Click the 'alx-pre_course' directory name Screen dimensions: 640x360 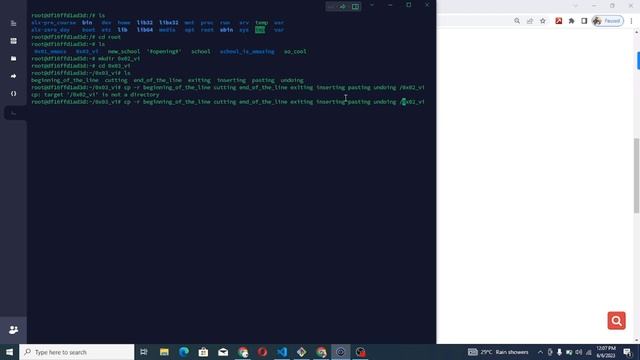pyautogui.click(x=53, y=22)
